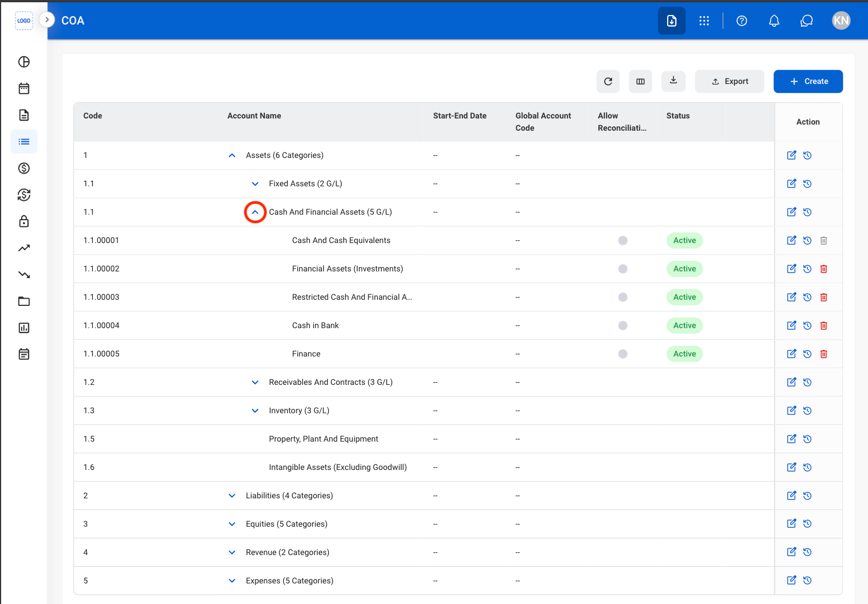
Task: Open the chat messages icon in header
Action: tap(806, 21)
